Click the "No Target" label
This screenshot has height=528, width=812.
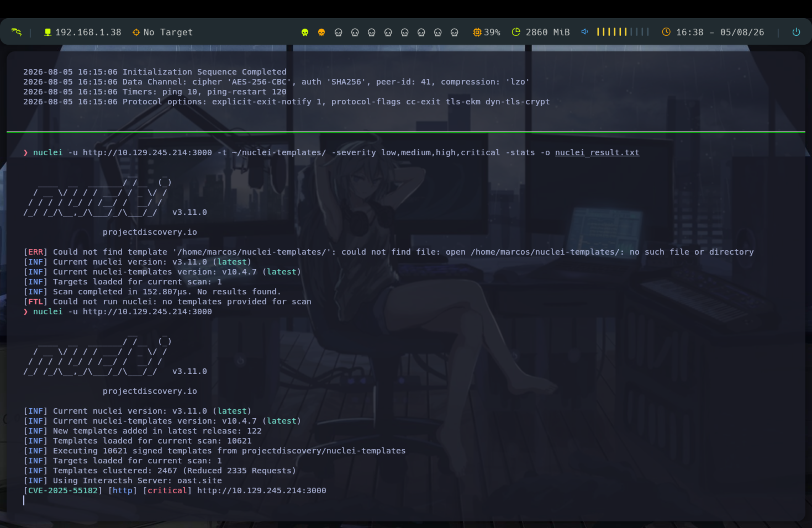[x=168, y=32]
